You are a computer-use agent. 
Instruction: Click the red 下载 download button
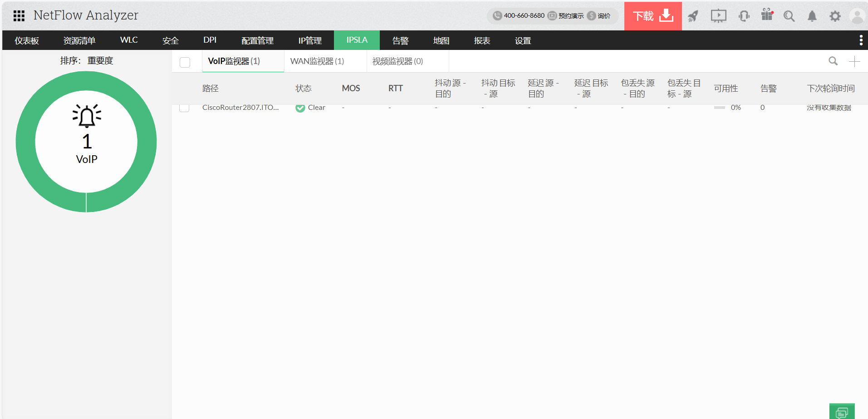[x=653, y=16]
